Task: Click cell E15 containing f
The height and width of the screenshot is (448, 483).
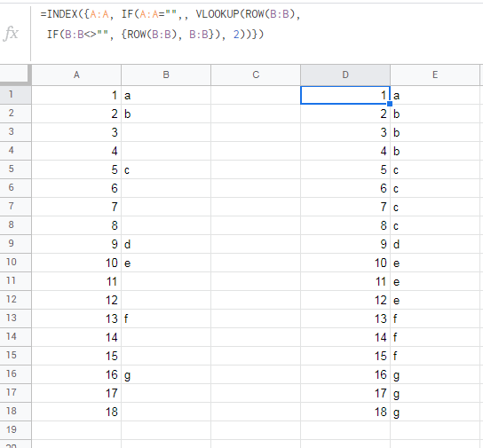Action: click(435, 356)
